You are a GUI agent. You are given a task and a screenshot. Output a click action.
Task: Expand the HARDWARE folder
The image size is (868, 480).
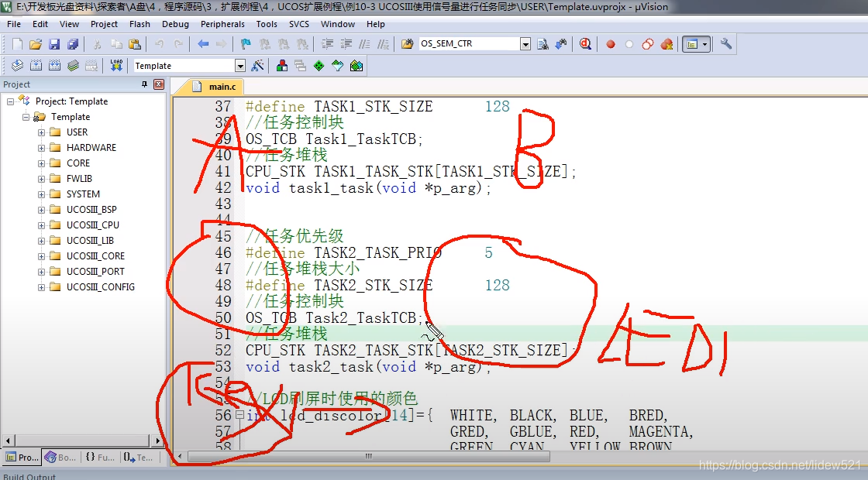(x=42, y=148)
